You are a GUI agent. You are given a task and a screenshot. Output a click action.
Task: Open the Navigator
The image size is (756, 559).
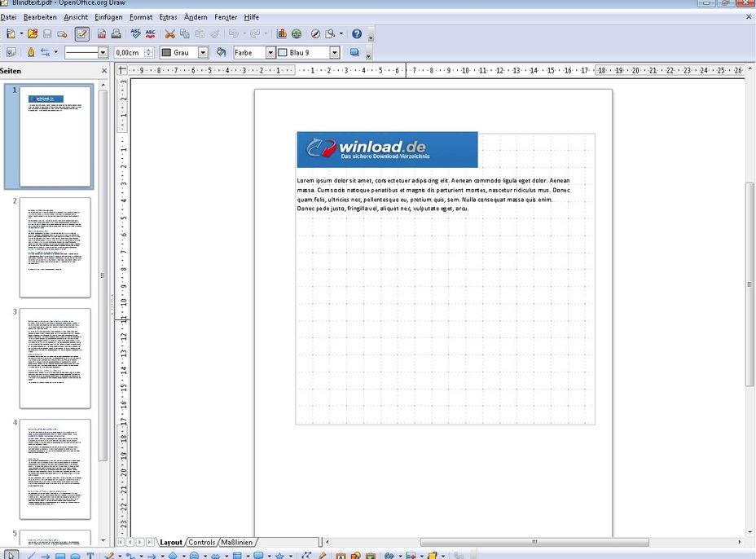[x=315, y=33]
